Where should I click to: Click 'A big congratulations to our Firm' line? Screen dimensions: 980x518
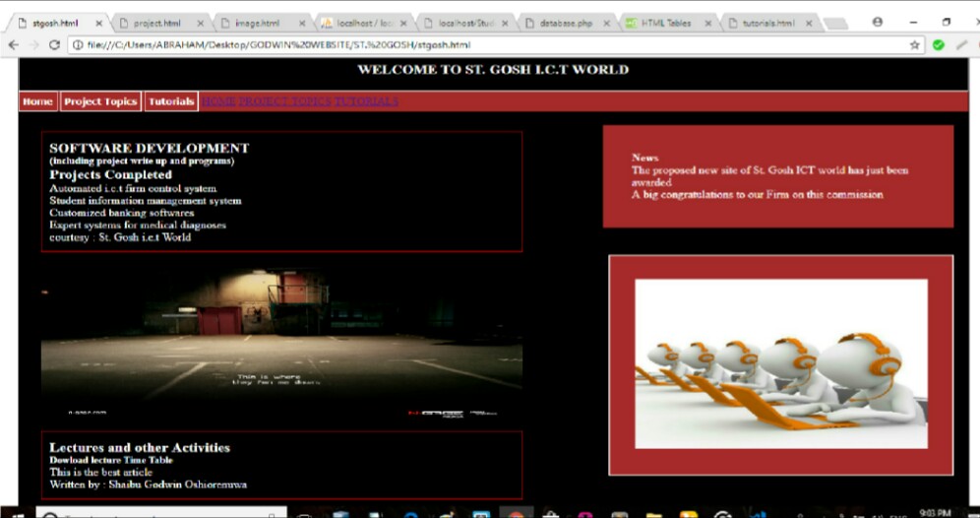(757, 195)
